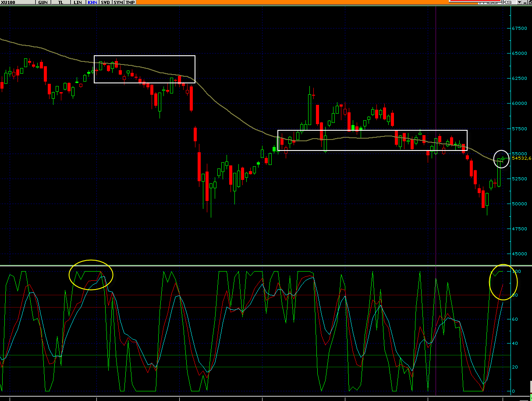
Task: Choose the TMP template tab
Action: click(130, 2)
